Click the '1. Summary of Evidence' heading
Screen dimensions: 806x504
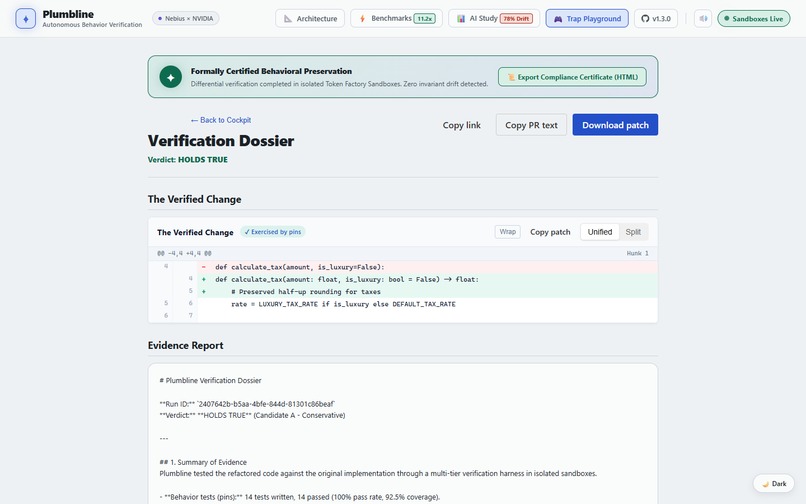203,462
